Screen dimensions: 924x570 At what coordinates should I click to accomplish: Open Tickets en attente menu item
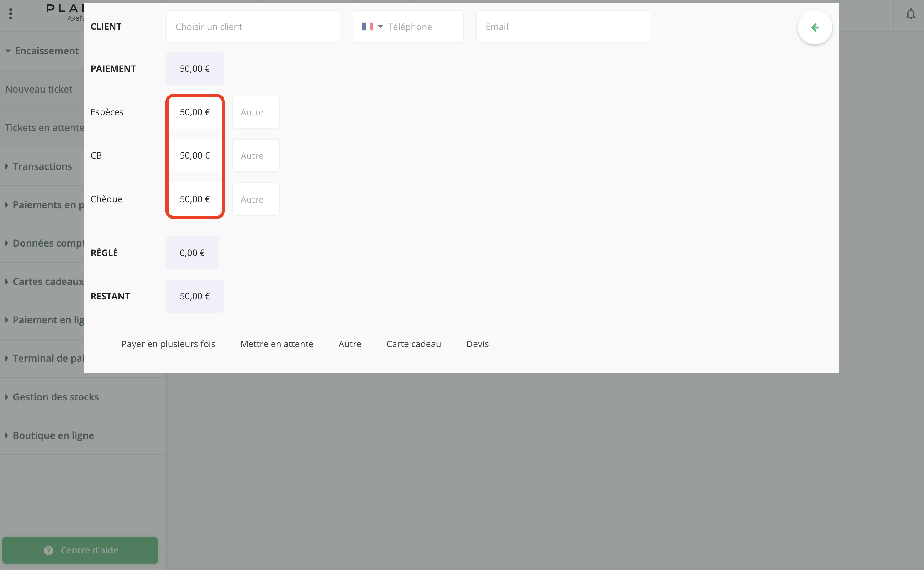43,128
